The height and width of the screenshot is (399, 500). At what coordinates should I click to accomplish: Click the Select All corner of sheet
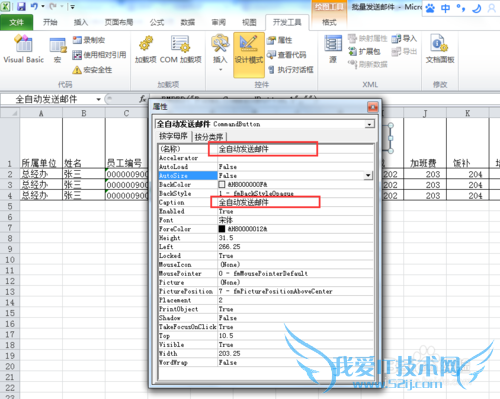point(10,113)
